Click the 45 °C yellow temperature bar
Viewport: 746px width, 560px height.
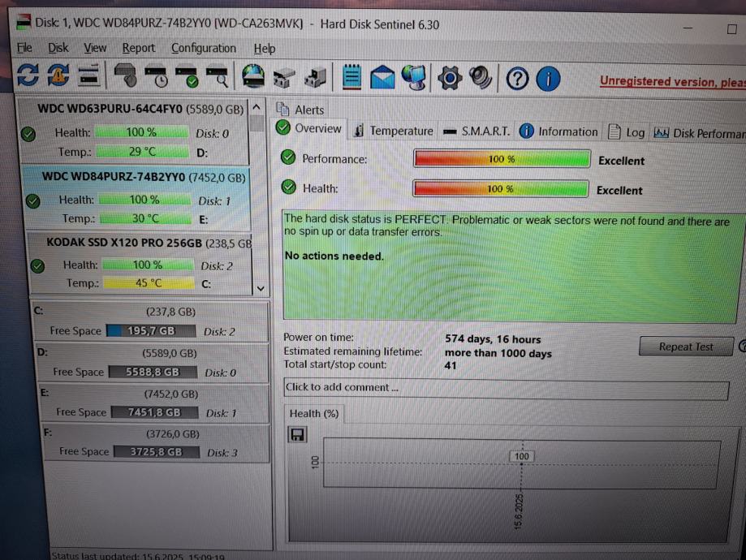(149, 283)
